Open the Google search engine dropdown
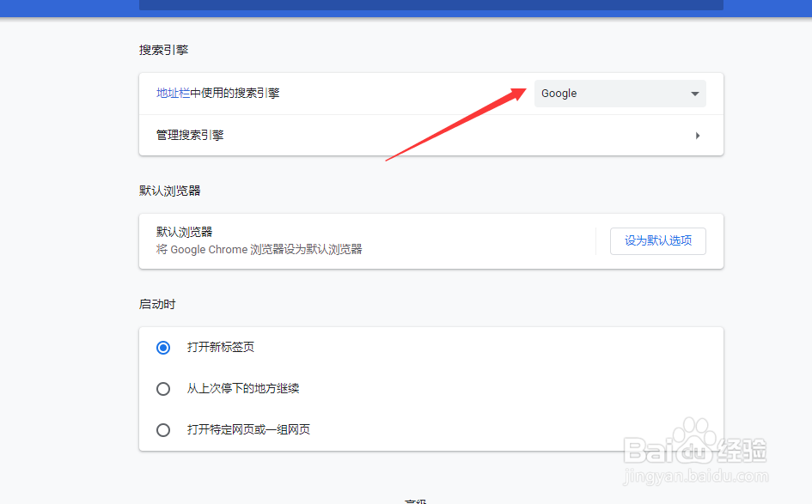 620,94
